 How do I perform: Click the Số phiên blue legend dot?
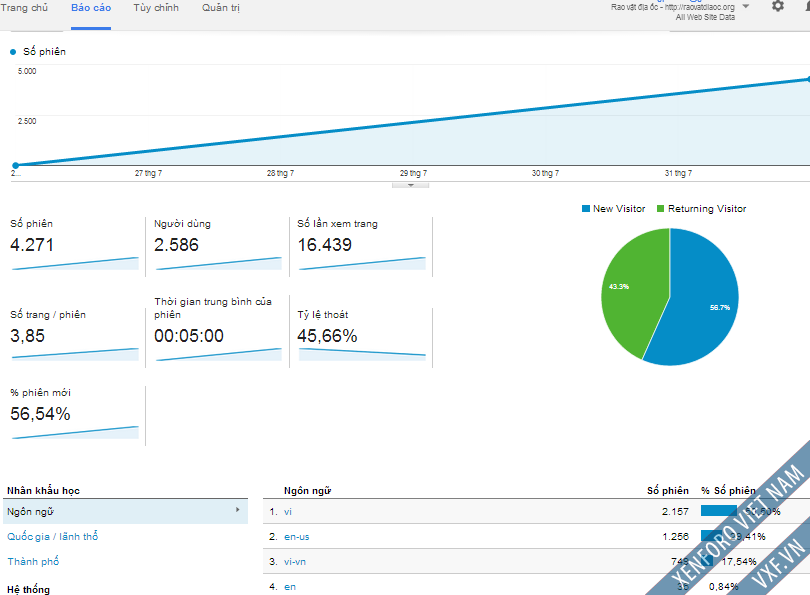(13, 52)
